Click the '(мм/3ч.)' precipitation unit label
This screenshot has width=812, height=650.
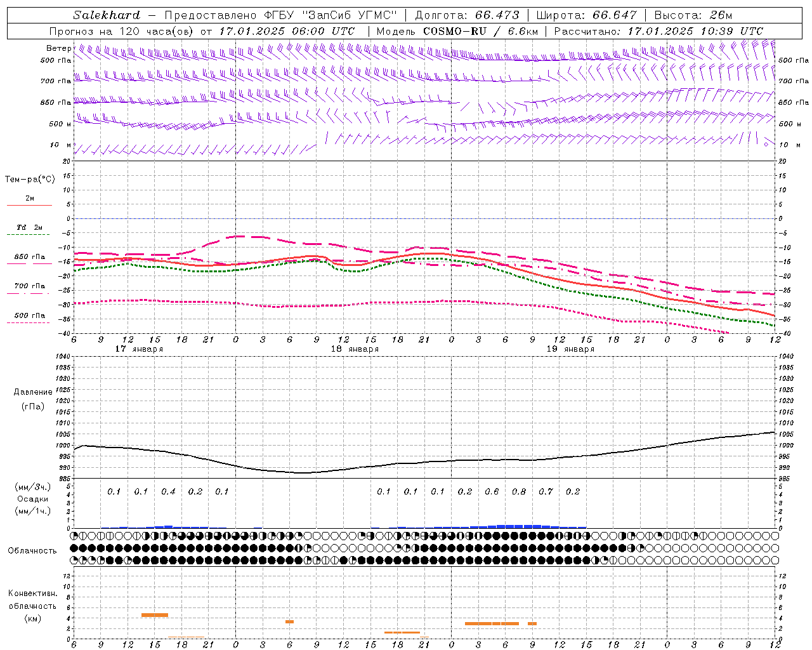click(x=33, y=487)
